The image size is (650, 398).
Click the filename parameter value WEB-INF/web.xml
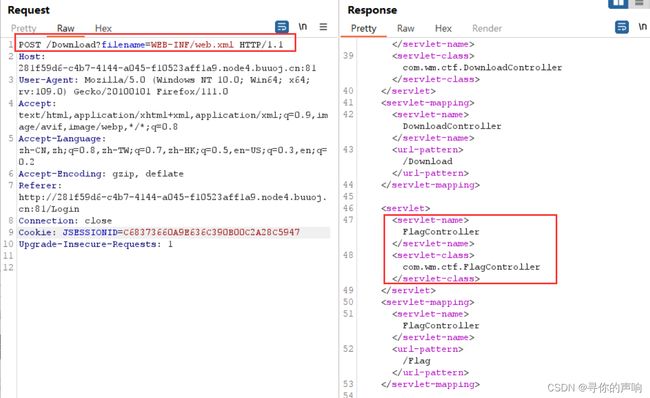pyautogui.click(x=192, y=44)
